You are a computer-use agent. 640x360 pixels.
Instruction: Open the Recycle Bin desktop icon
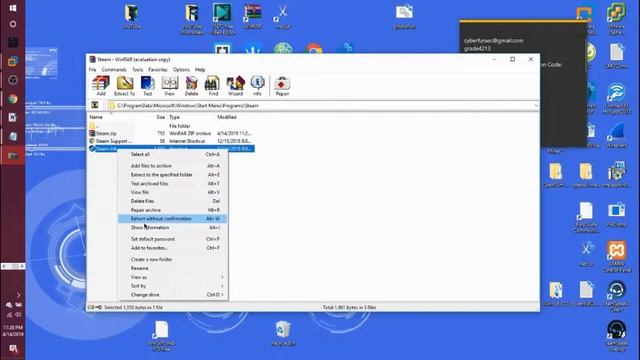(283, 333)
